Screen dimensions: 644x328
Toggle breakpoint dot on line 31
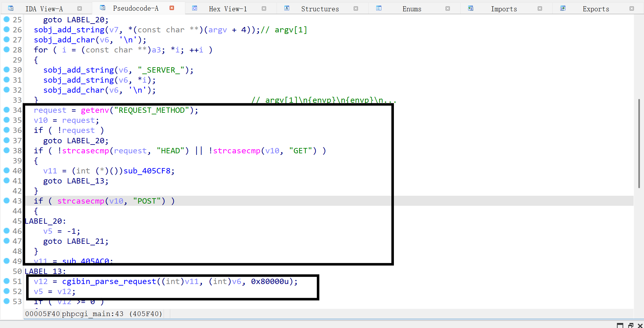(7, 80)
